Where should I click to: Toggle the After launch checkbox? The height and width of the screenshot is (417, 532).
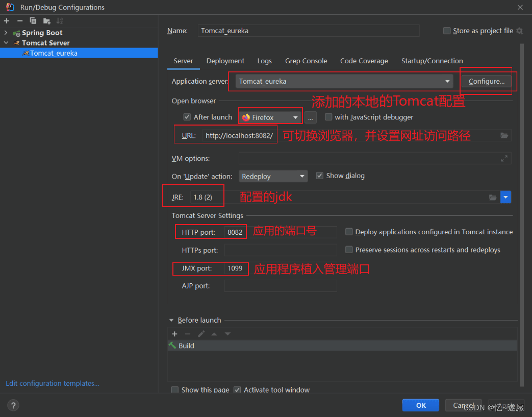coord(187,117)
